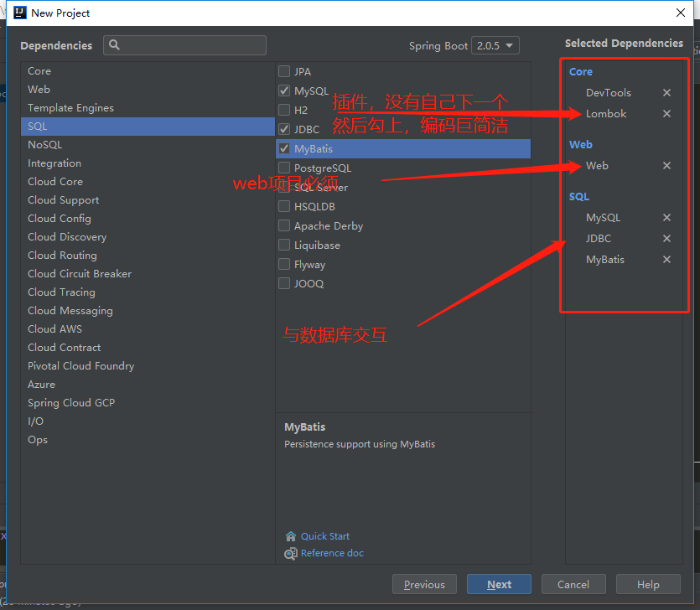This screenshot has height=610, width=700.
Task: Uncheck the MySQL dependency checkbox
Action: coord(284,90)
